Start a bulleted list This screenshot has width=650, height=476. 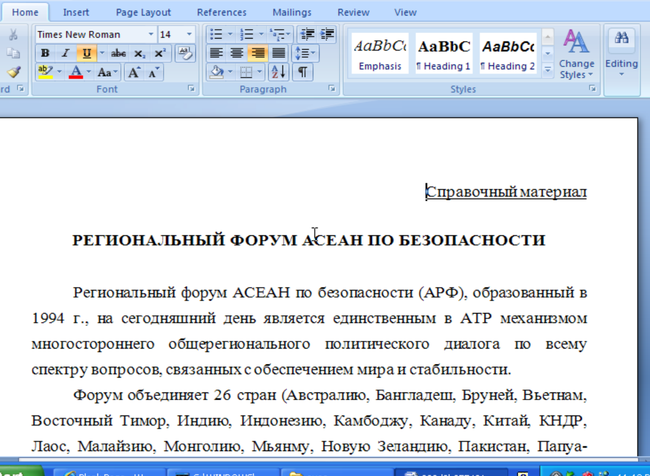point(216,34)
